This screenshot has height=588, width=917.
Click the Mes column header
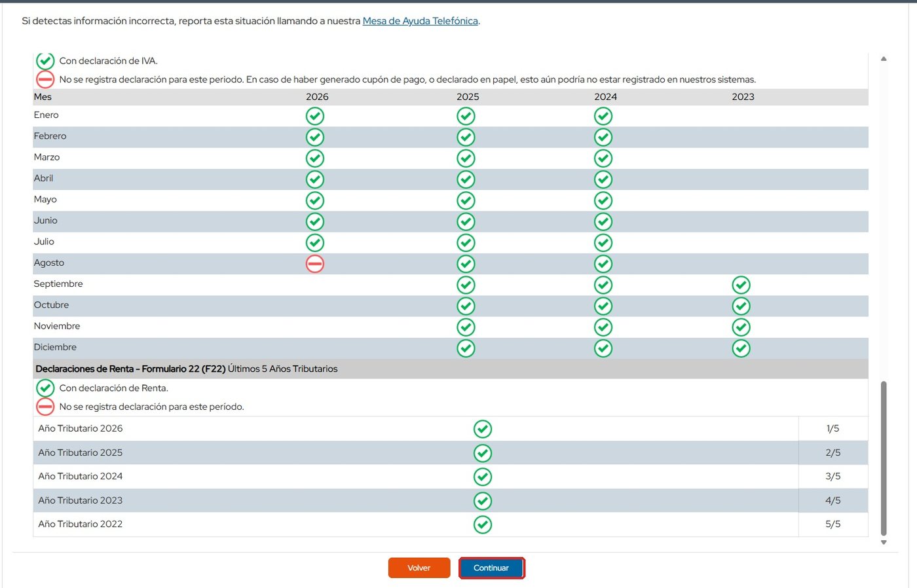coord(43,97)
